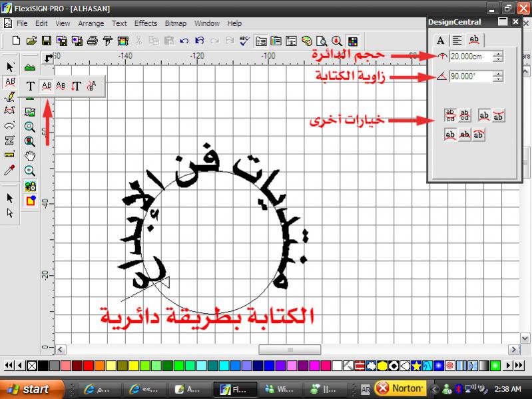
Task: Switch to the character A tab
Action: point(440,40)
